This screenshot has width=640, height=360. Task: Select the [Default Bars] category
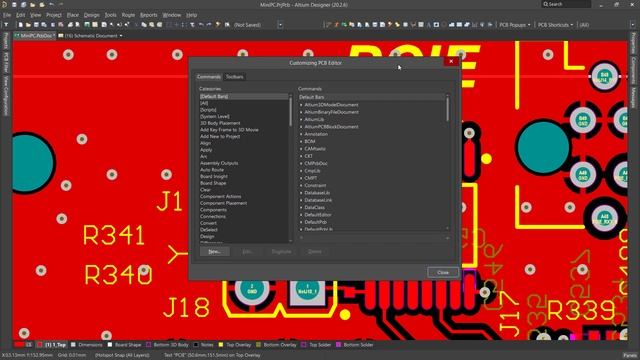point(244,97)
